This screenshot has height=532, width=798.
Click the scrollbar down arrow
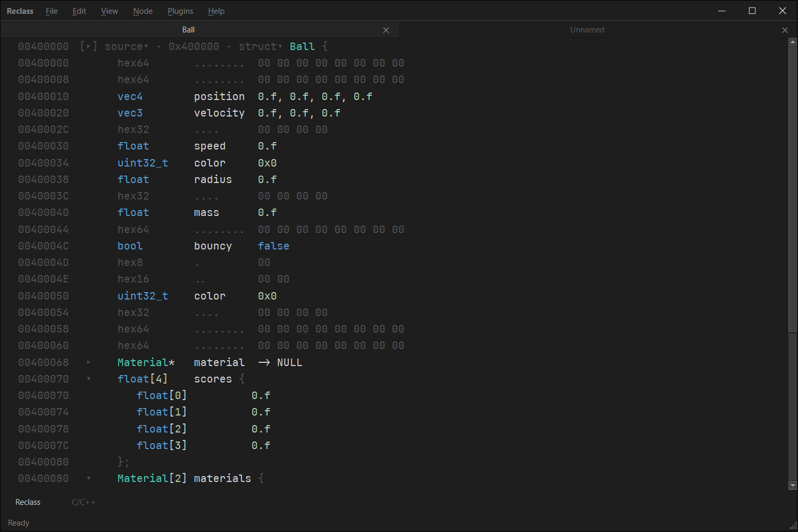793,485
